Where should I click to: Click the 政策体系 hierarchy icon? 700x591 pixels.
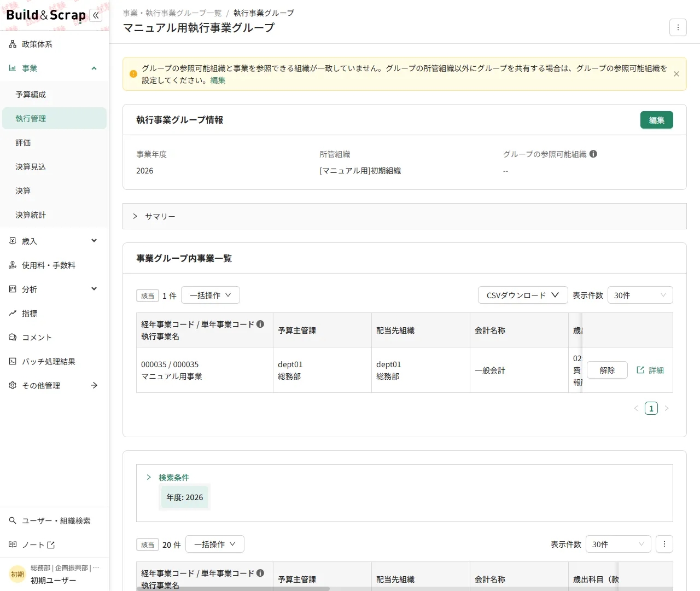(13, 44)
